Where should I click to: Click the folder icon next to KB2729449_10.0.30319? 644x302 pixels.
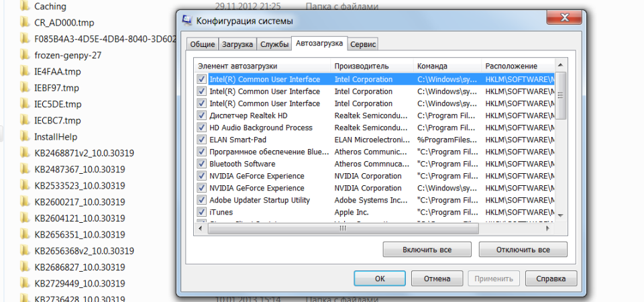[x=25, y=283]
